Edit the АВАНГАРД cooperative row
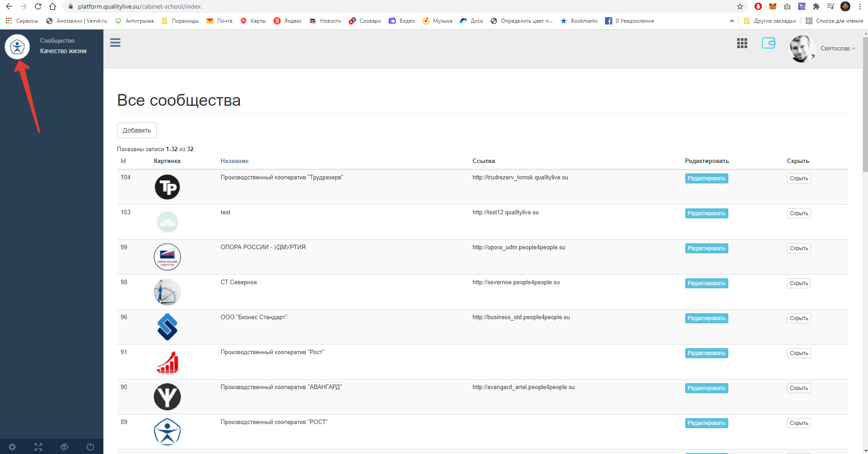 click(707, 388)
